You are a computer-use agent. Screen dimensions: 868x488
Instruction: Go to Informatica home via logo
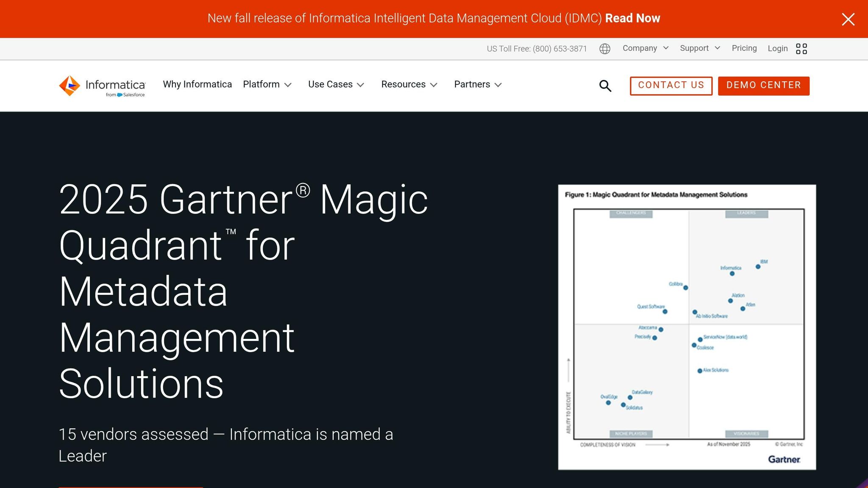102,86
